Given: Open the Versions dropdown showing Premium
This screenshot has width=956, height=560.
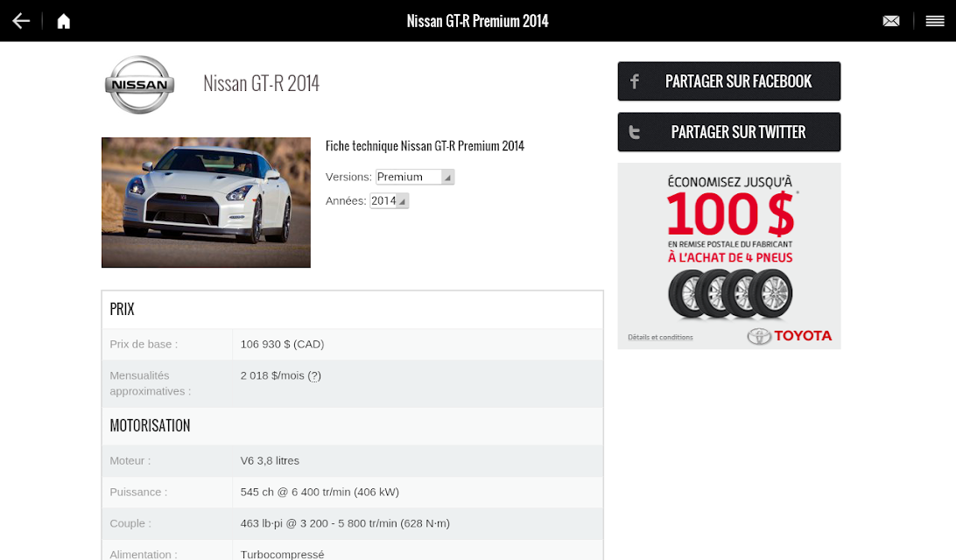Looking at the screenshot, I should 415,177.
